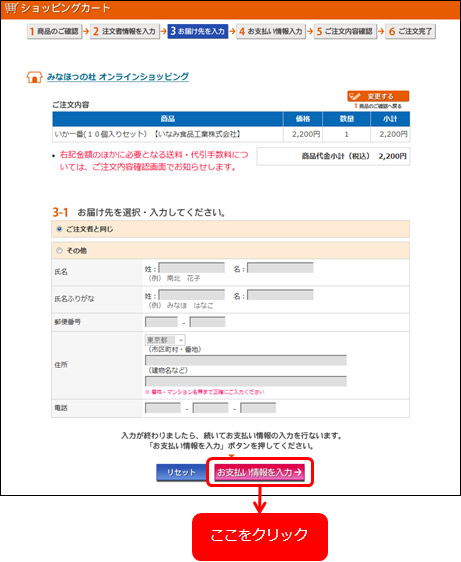This screenshot has width=461, height=562.
Task: Go to step 2 注文者情報を入力 tab
Action: [x=125, y=31]
